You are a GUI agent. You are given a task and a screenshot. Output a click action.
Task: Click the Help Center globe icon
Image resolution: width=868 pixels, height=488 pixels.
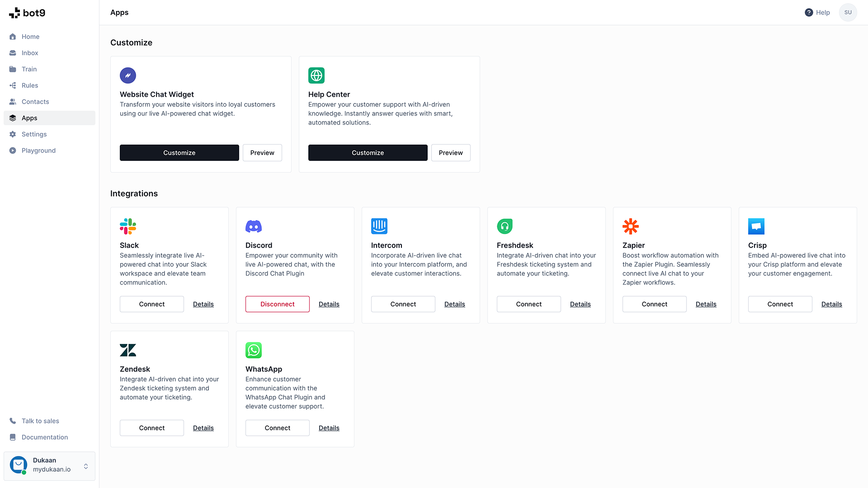pos(316,75)
